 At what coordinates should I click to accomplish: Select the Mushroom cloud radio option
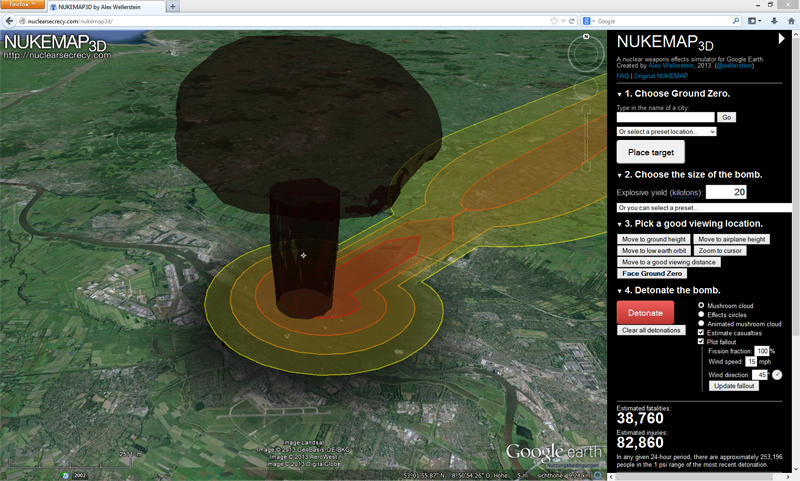coord(701,305)
